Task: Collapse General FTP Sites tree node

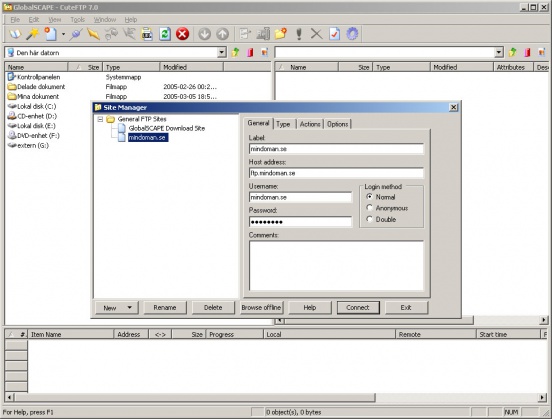Action: (100, 119)
